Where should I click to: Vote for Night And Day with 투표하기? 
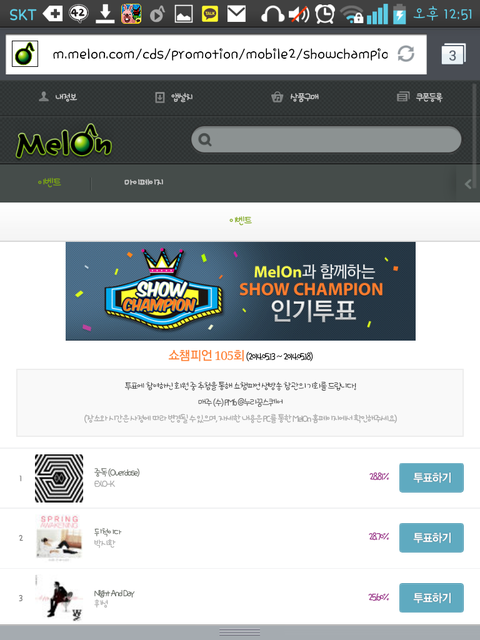pos(431,598)
